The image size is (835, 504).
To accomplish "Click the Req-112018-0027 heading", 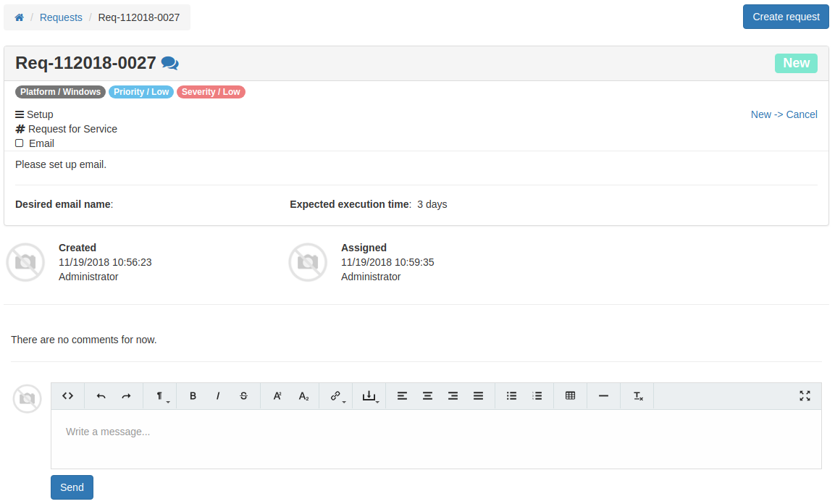I will point(85,63).
